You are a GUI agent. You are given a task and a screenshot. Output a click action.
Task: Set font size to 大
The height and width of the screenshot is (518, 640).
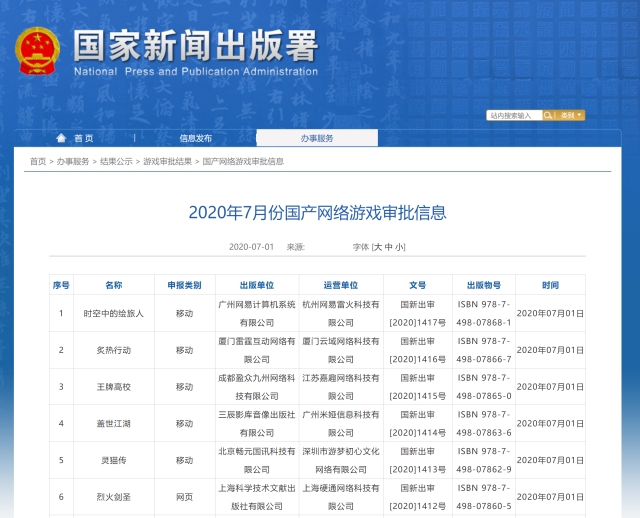pyautogui.click(x=378, y=247)
